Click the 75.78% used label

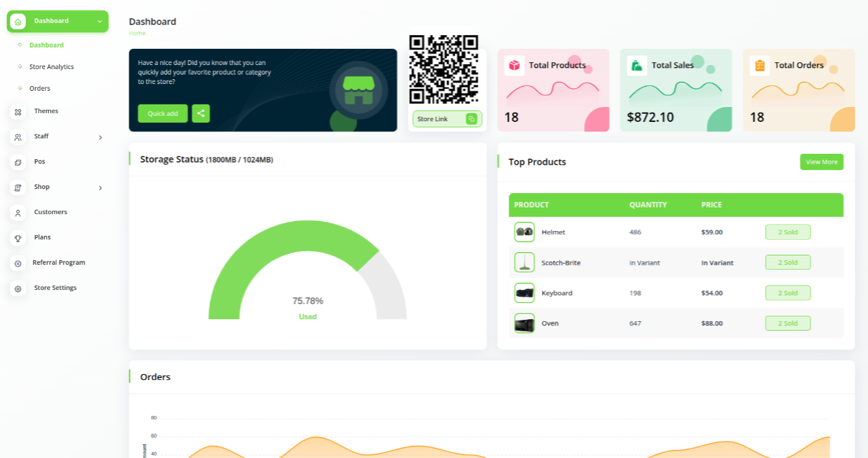point(308,301)
